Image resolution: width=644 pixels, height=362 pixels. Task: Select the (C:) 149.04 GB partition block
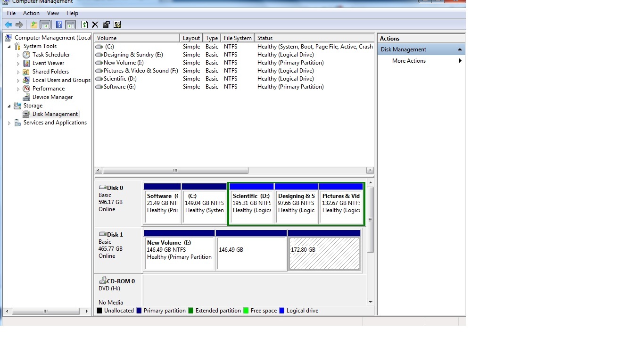click(204, 204)
